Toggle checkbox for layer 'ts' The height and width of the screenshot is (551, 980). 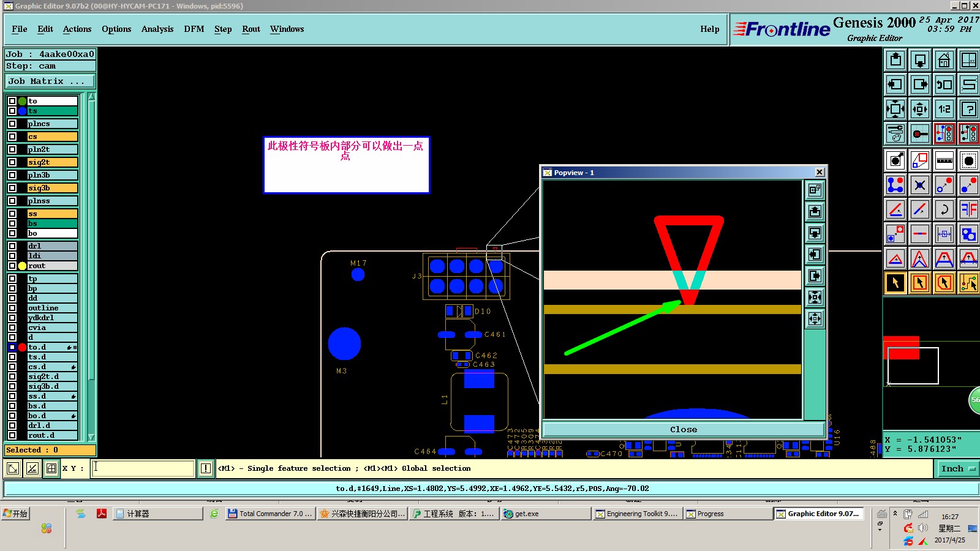coord(12,111)
